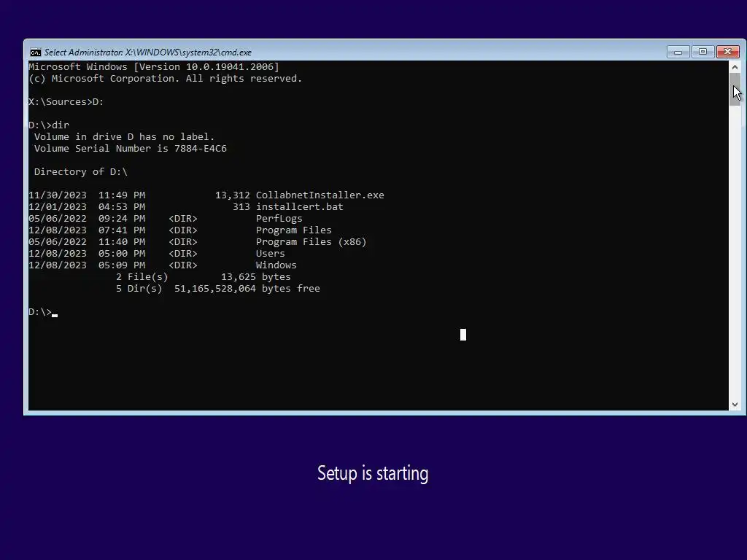Viewport: 747px width, 560px height.
Task: Click the 12/01/2023 04:53 PM timestamp
Action: [87, 206]
